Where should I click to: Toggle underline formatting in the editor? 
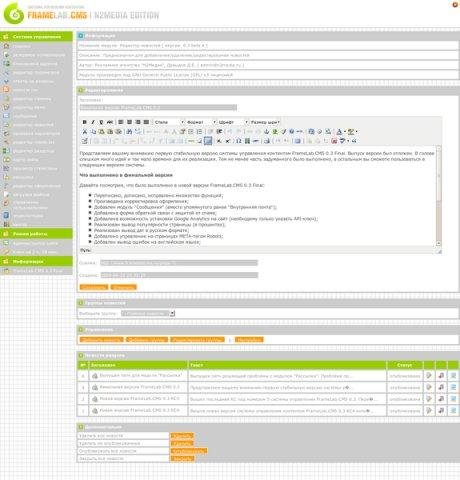(x=101, y=122)
